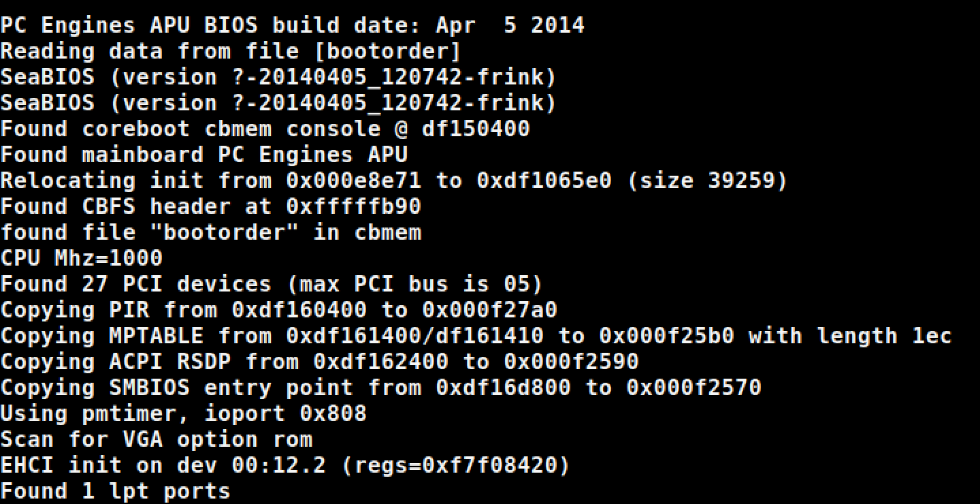980x504 pixels.
Task: Click the CBFS header address 0xfffffb90
Action: coord(353,206)
